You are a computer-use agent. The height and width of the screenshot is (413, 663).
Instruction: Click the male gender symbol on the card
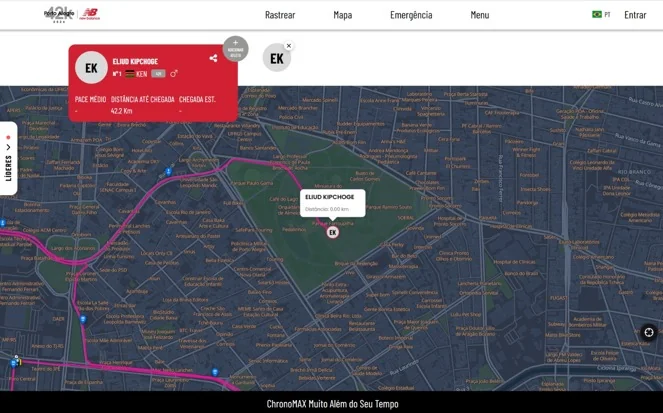click(x=174, y=74)
